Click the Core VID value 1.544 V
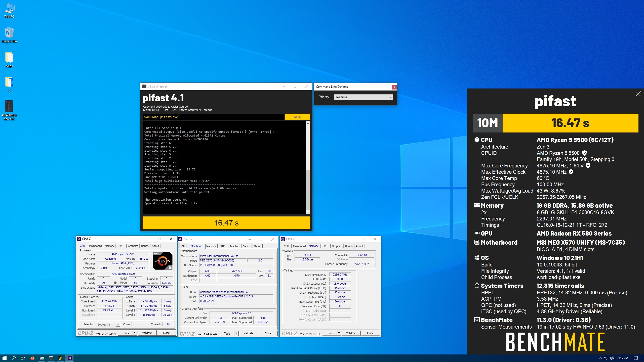 tap(141, 268)
